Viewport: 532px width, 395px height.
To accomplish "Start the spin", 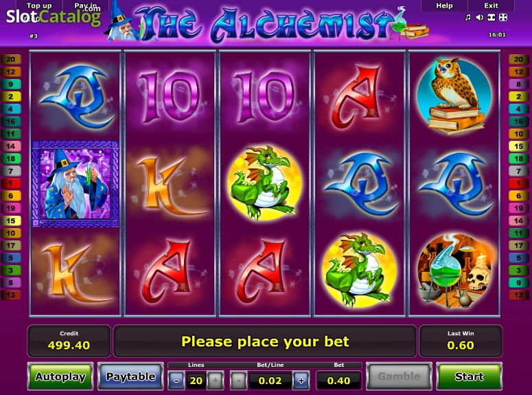I will pyautogui.click(x=470, y=376).
